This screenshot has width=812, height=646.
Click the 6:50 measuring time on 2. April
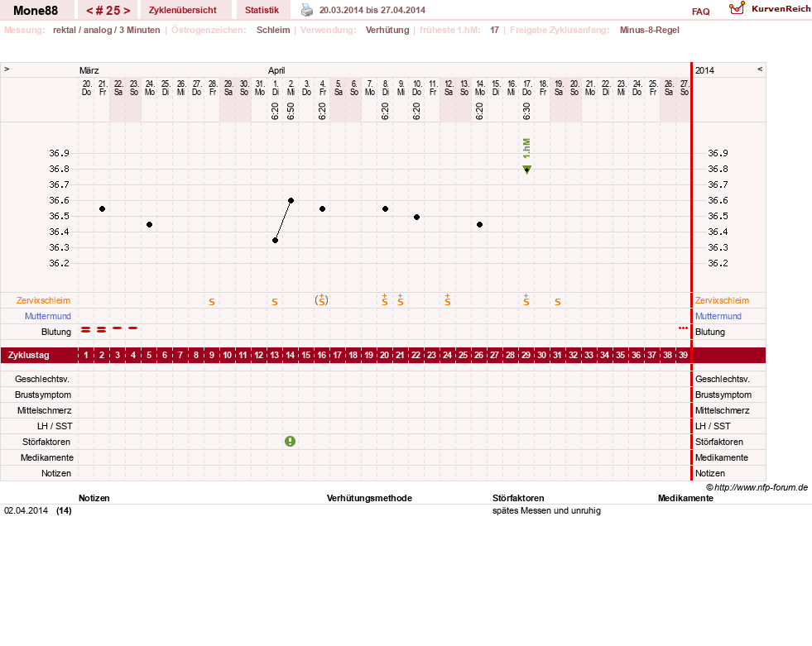(291, 112)
